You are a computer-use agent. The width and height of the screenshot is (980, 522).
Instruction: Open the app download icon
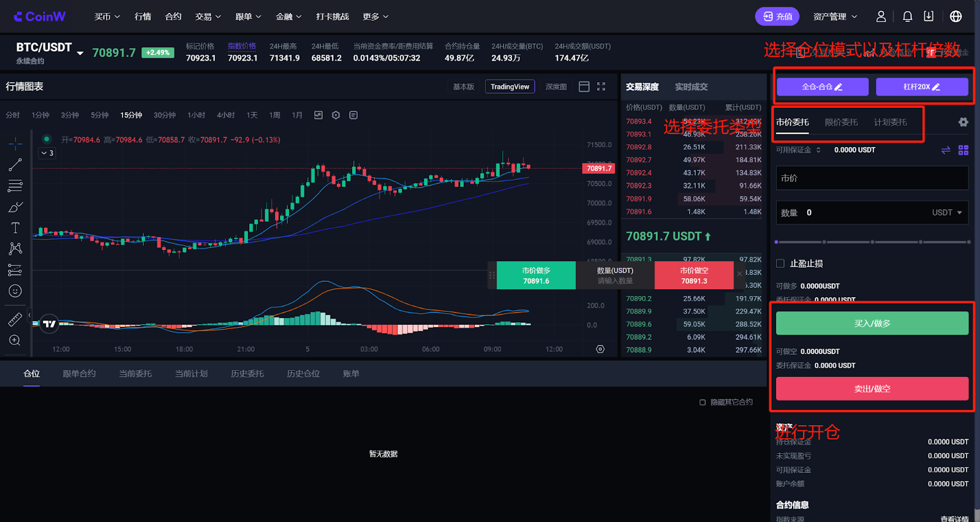929,17
